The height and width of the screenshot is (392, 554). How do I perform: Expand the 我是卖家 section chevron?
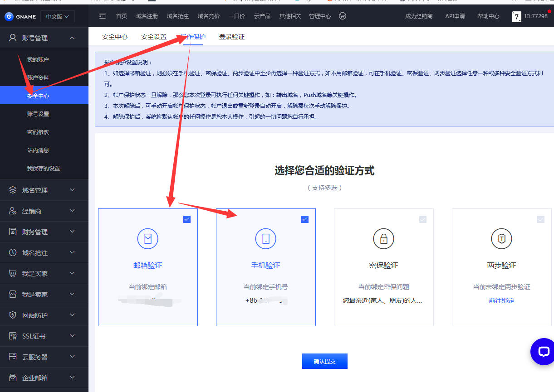click(72, 295)
